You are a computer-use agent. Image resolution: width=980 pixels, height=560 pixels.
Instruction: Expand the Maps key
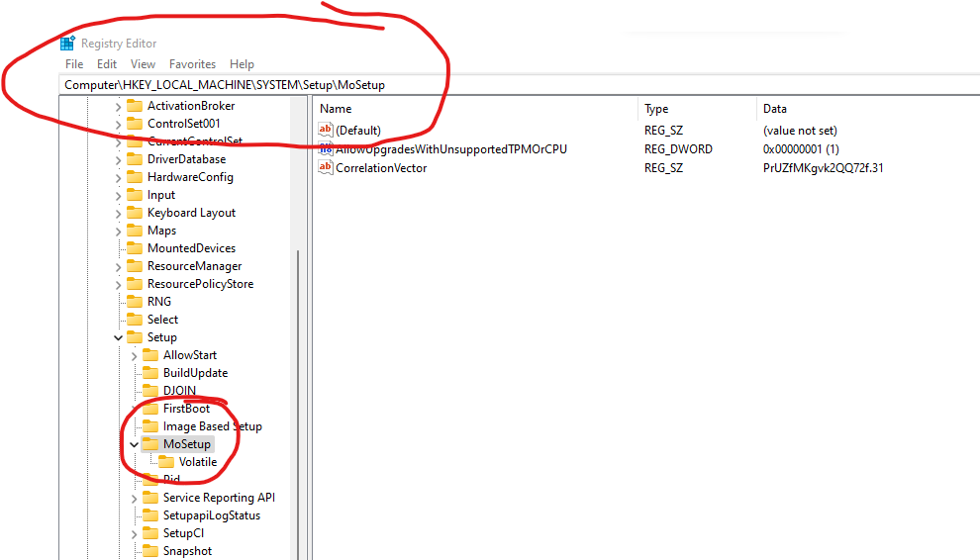click(x=118, y=232)
